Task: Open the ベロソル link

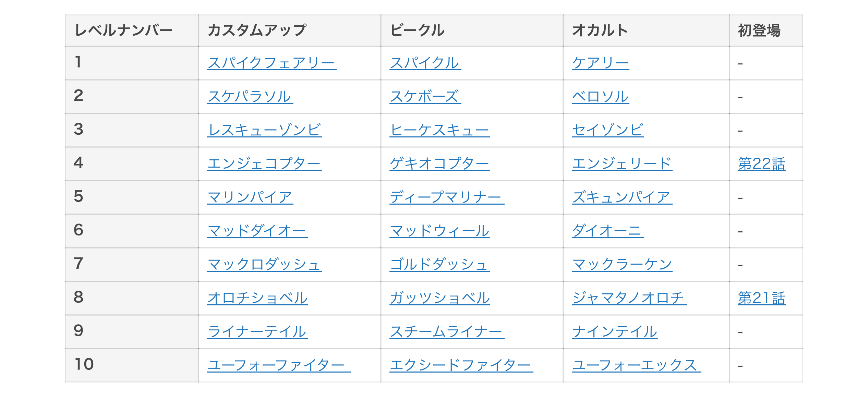Action: pos(600,97)
